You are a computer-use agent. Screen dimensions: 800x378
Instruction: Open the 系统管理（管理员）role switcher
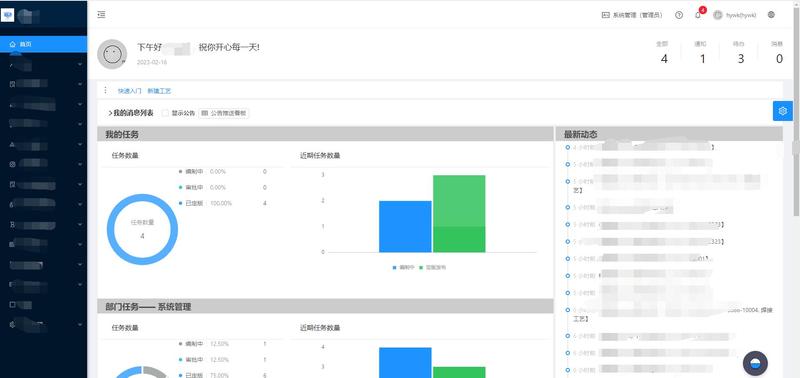tap(632, 15)
